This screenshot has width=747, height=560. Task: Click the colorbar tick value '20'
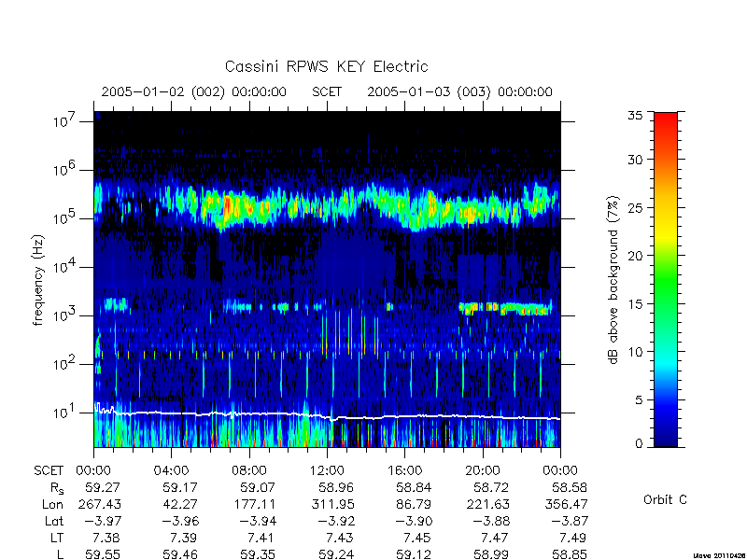tap(635, 256)
